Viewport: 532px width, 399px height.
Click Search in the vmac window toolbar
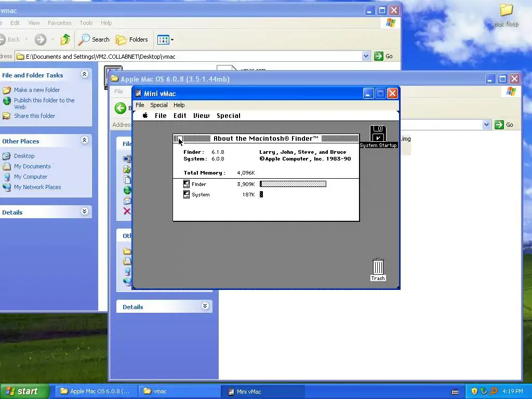pos(94,39)
